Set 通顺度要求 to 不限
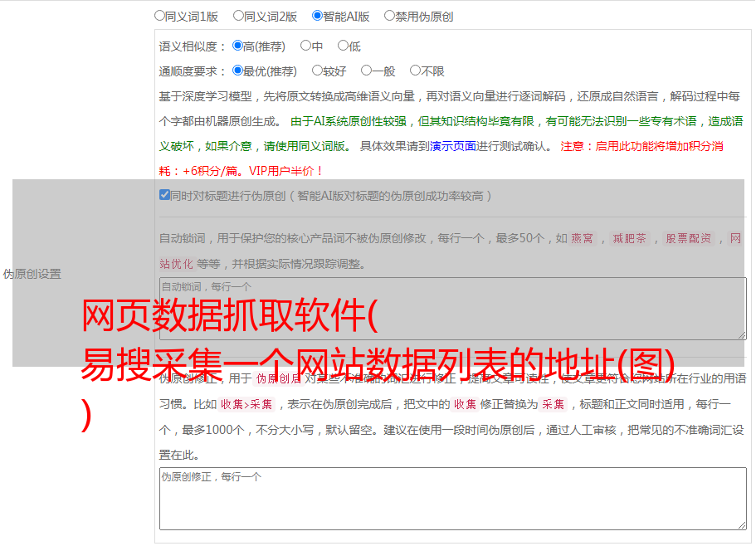 click(x=415, y=71)
